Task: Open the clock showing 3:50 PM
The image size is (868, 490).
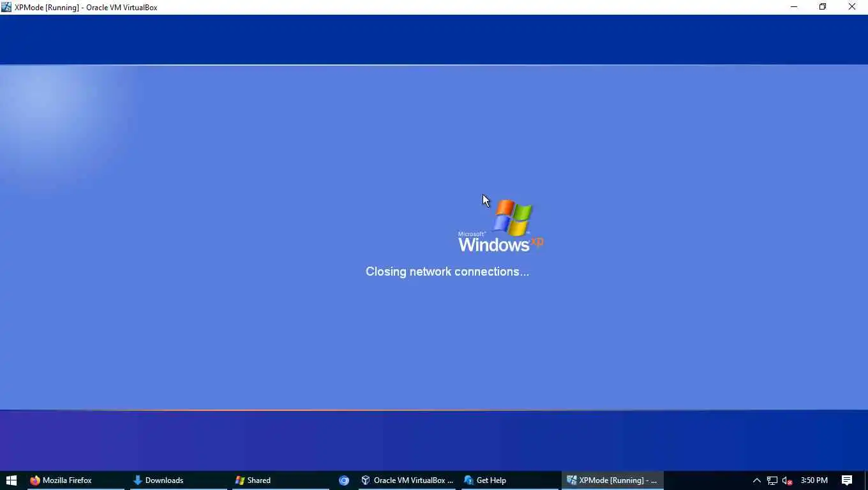Action: 814,480
